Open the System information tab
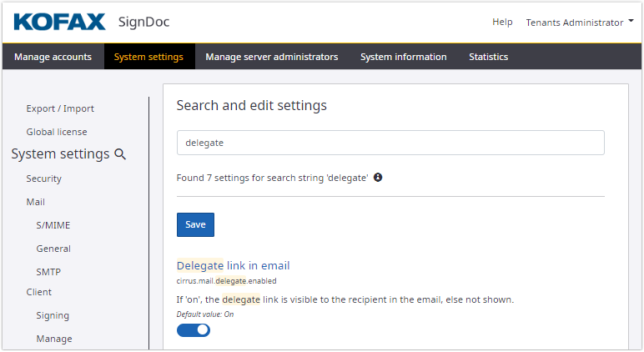The height and width of the screenshot is (352, 644). [403, 57]
